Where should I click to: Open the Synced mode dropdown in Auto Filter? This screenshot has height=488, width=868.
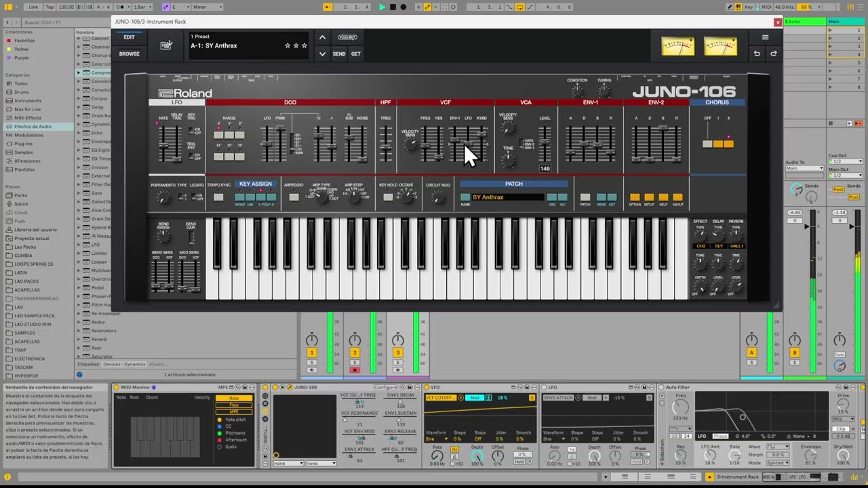[777, 463]
